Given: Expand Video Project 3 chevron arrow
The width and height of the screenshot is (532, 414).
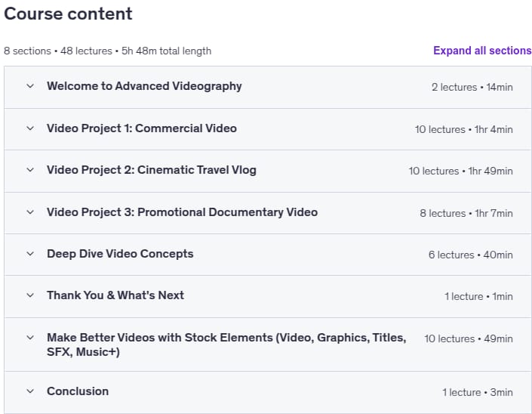Looking at the screenshot, I should [30, 212].
